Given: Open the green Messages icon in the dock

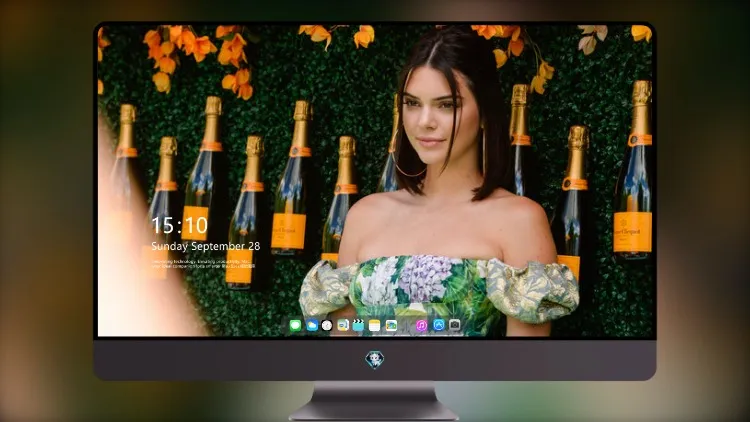Looking at the screenshot, I should click(x=295, y=325).
